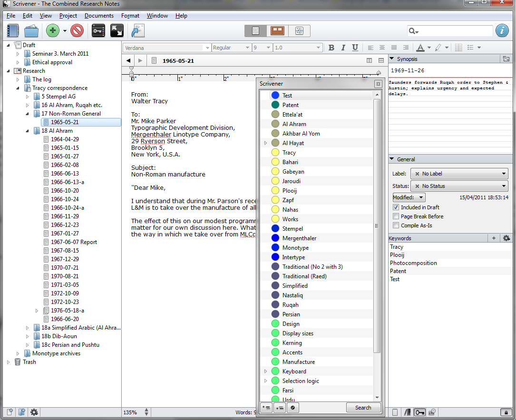Apply underline formatting

click(355, 48)
